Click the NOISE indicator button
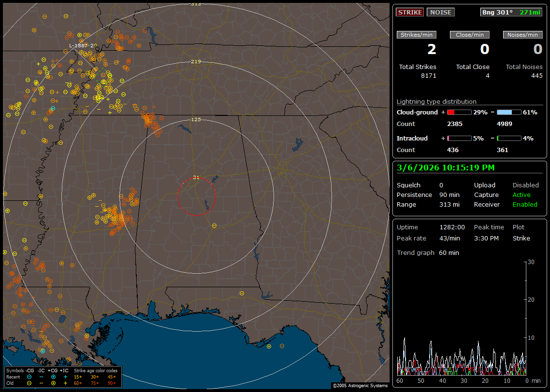This screenshot has width=550, height=392. point(440,12)
